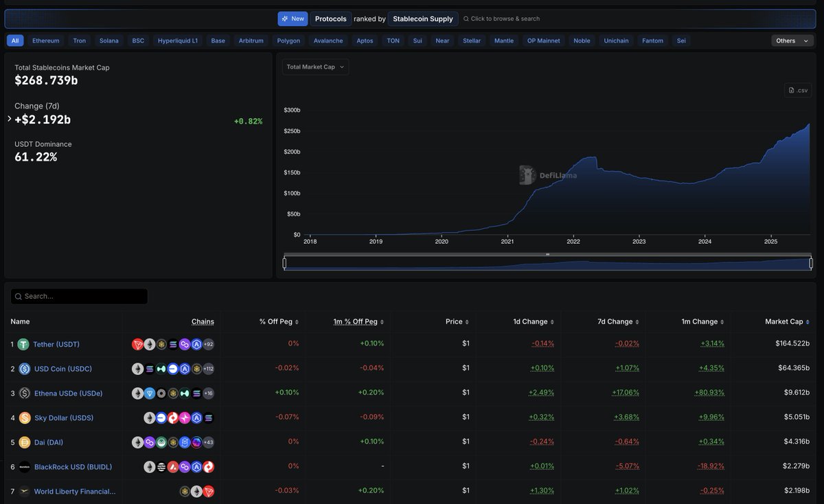The image size is (824, 504).
Task: Click the Sky Dollar logo icon
Action: click(x=24, y=417)
